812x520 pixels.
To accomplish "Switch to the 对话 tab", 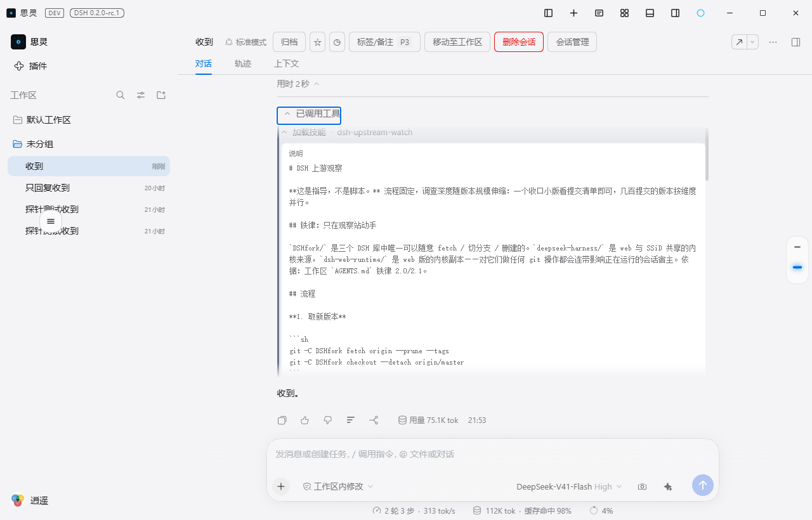I will (x=204, y=63).
